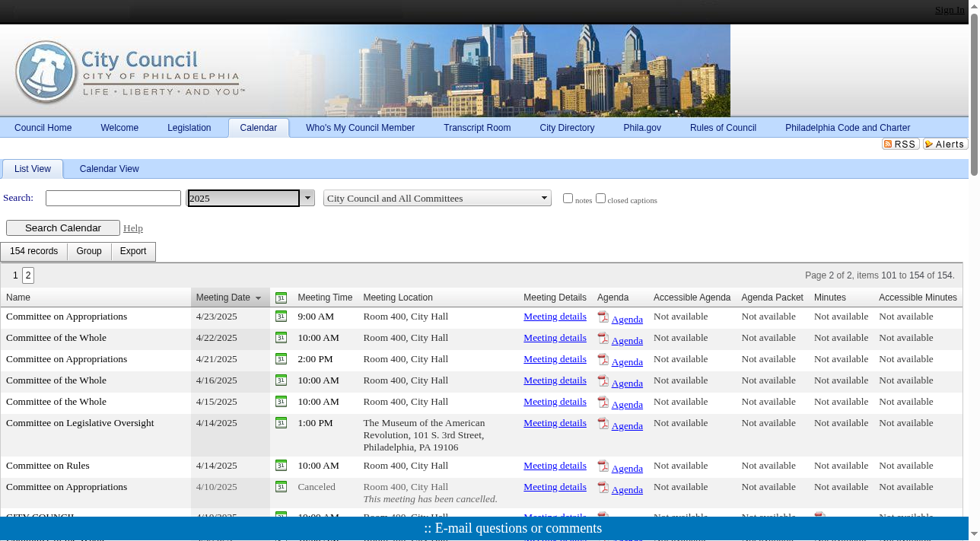The image size is (980, 541).
Task: Open PDF agenda icon for Committee on Rules
Action: pos(603,466)
